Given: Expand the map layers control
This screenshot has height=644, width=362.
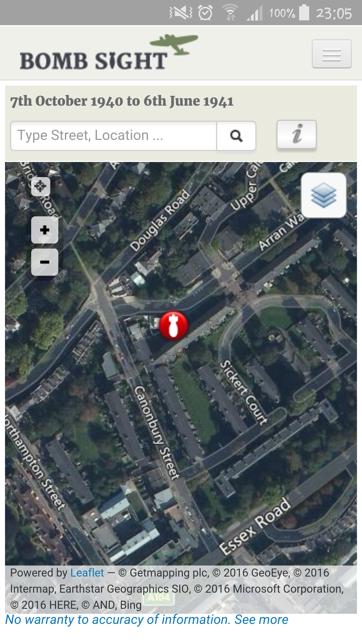Looking at the screenshot, I should pos(324,195).
